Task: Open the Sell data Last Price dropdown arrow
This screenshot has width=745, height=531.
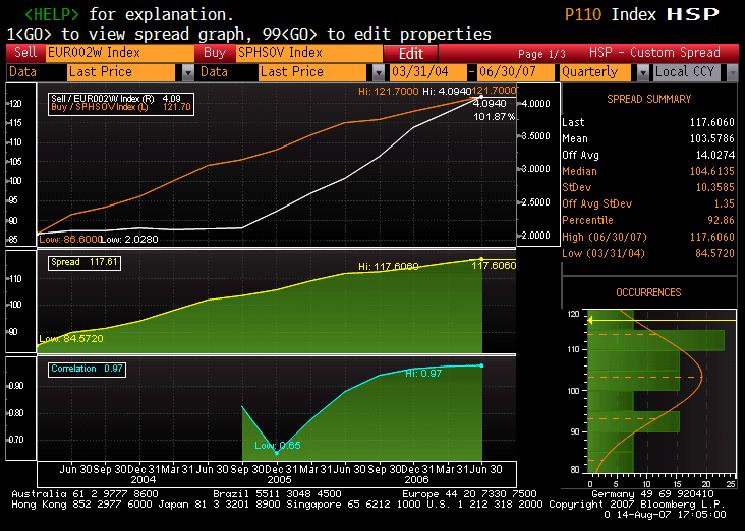Action: click(188, 72)
